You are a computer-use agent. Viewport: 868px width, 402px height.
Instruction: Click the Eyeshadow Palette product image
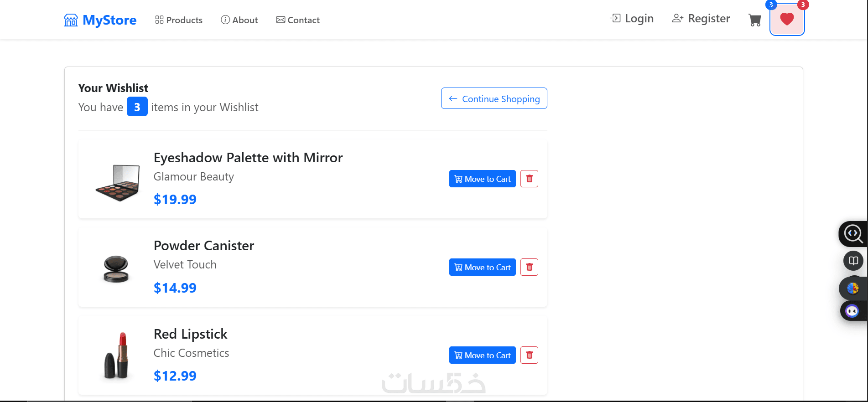pyautogui.click(x=118, y=182)
